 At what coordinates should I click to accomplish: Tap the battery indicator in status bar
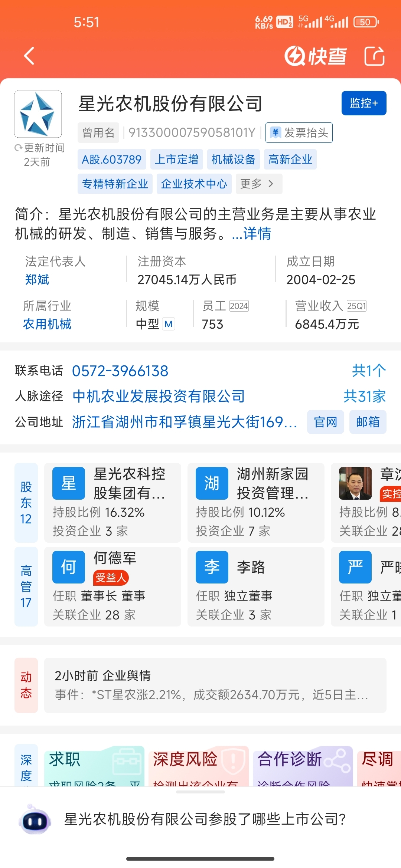click(x=366, y=22)
